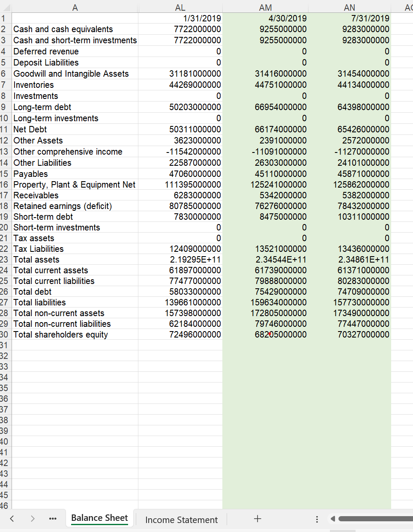Switch to Income Statement tab

181,520
